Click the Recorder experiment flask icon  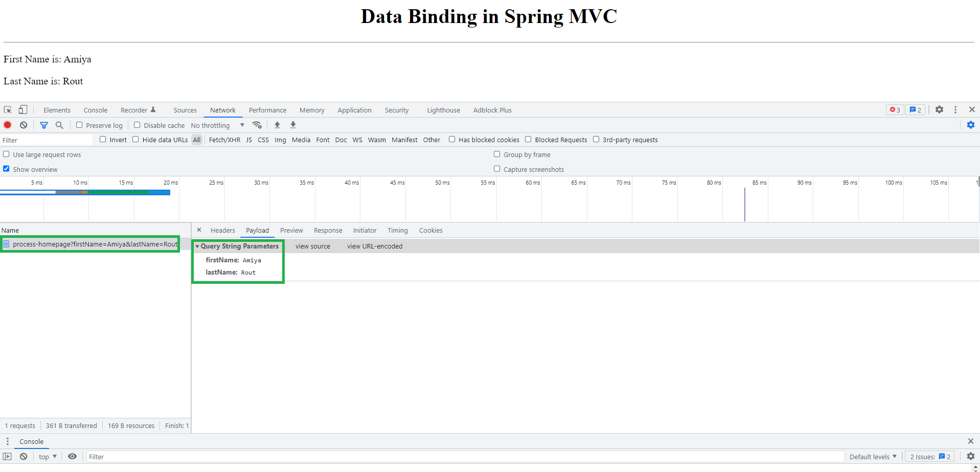153,109
